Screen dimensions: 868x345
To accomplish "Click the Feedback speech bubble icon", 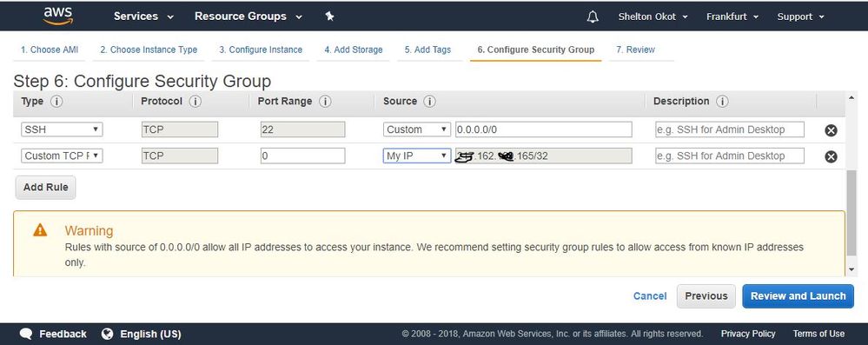I will 26,334.
